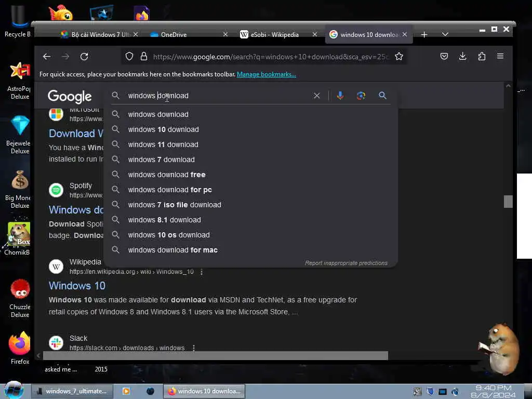
Task: Reload the page with the refresh icon
Action: tap(84, 56)
